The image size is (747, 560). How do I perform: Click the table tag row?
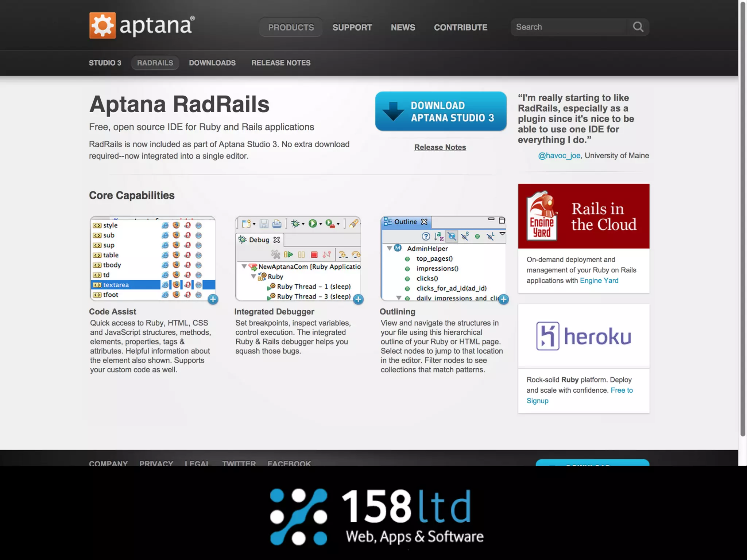click(153, 255)
